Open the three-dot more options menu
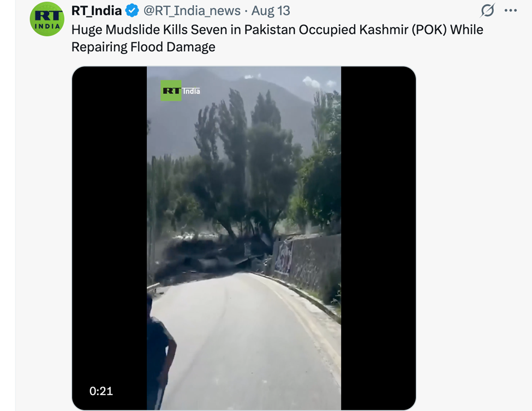 511,10
